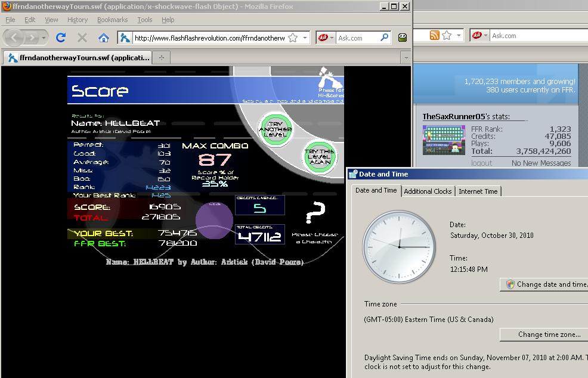Click Try Another Level green button
Screen dimensions: 588x378
pos(276,129)
